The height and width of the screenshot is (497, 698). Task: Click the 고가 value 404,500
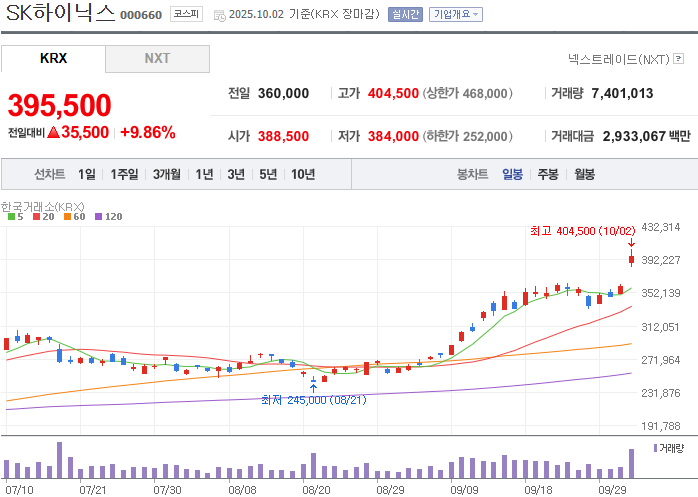pos(393,93)
